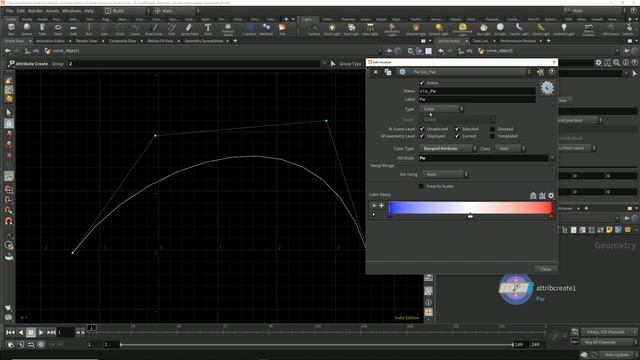Open the Attribute field dropdown arrow
This screenshot has height=360, width=640.
552,158
